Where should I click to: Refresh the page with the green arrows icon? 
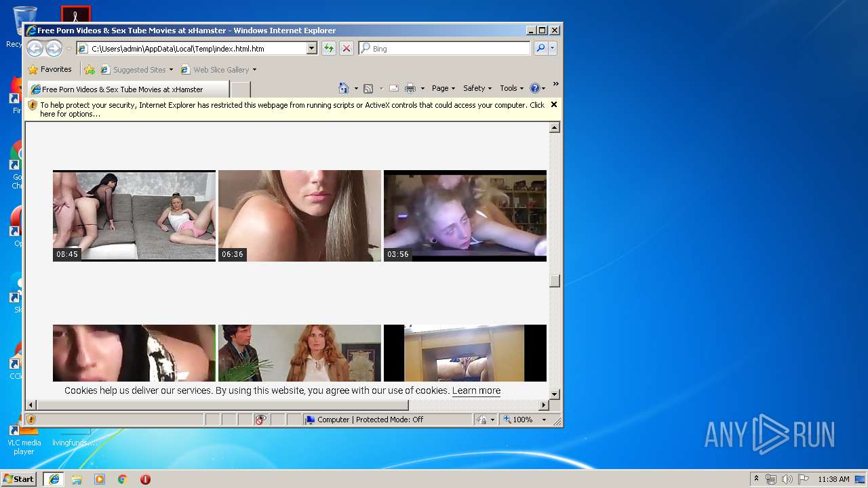click(x=329, y=48)
